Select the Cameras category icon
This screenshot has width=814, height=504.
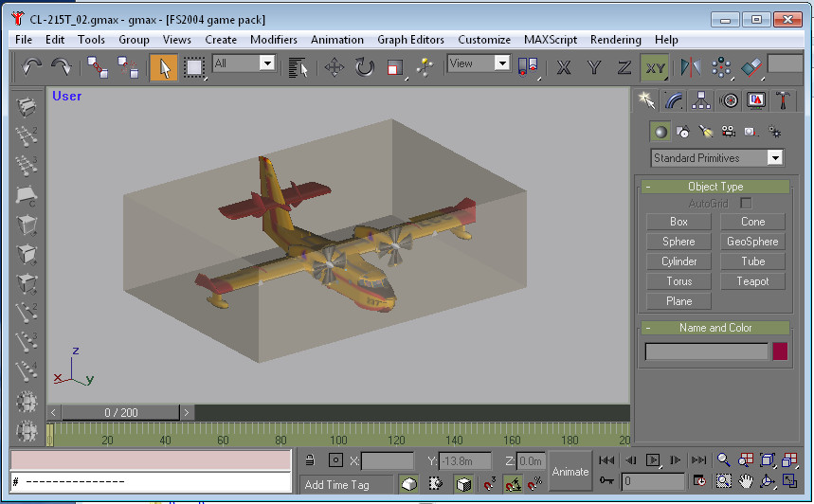[x=729, y=132]
